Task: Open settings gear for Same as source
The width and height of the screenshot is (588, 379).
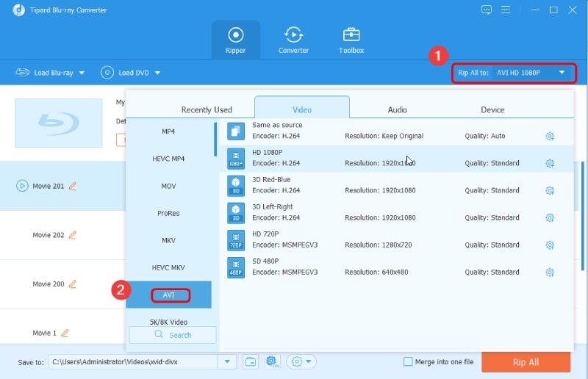Action: point(550,136)
